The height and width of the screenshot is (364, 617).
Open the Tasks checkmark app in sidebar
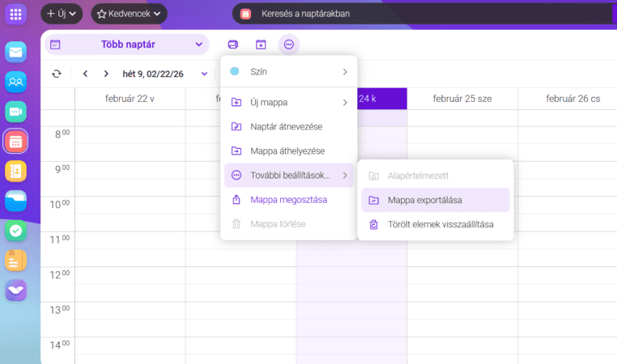pos(16,231)
